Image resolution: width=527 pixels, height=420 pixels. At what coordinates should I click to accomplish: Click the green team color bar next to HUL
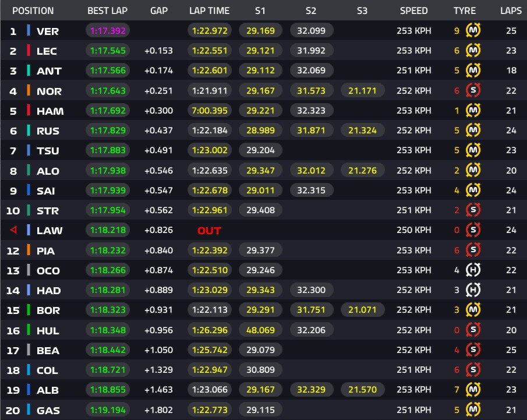click(x=29, y=330)
